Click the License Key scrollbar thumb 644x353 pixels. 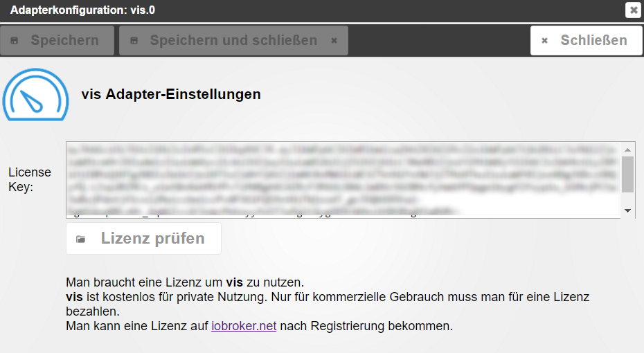pyautogui.click(x=627, y=174)
